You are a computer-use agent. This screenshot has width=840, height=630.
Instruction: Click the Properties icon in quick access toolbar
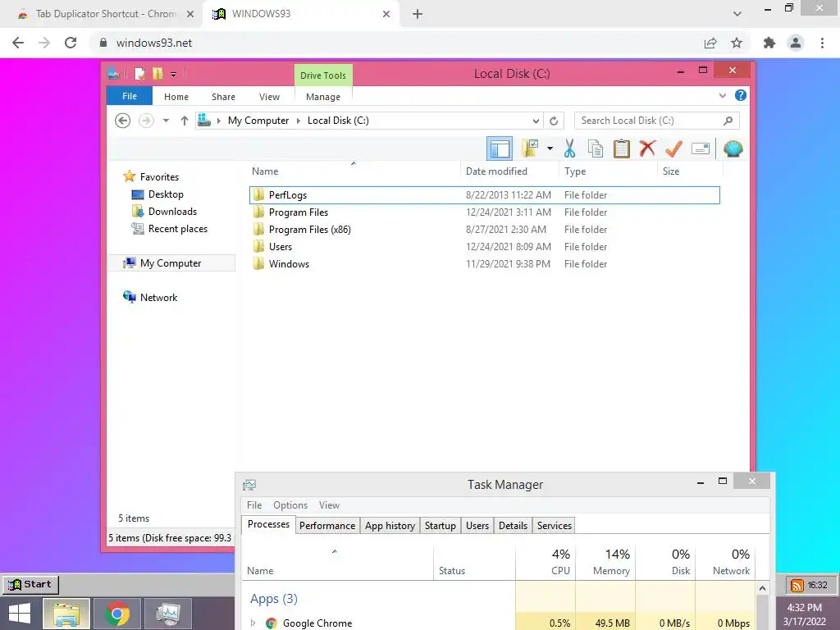coord(139,73)
